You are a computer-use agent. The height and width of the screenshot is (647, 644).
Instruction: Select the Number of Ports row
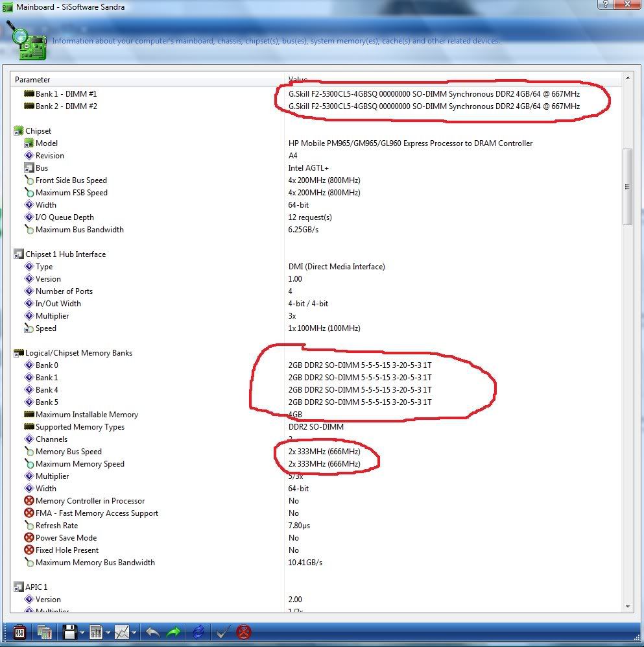click(x=315, y=291)
